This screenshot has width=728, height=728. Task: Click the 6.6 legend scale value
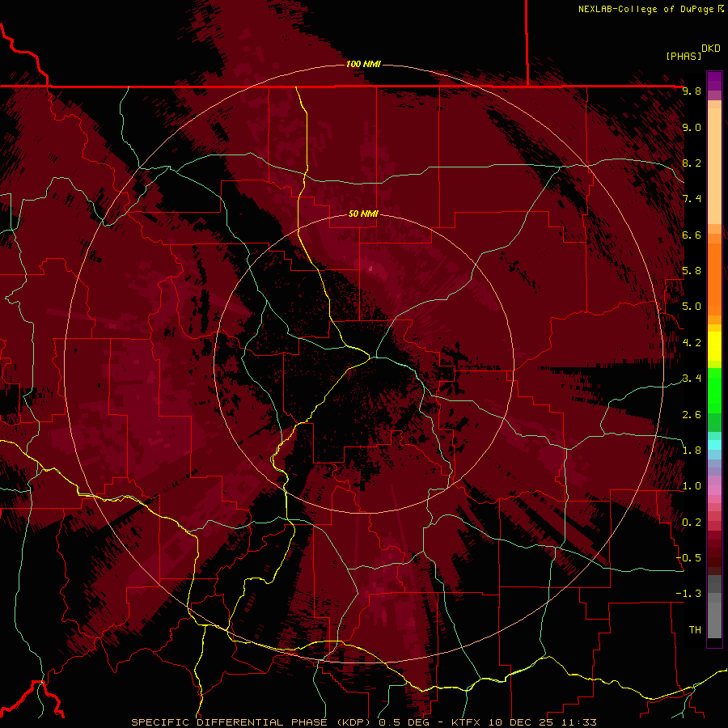[x=692, y=235]
